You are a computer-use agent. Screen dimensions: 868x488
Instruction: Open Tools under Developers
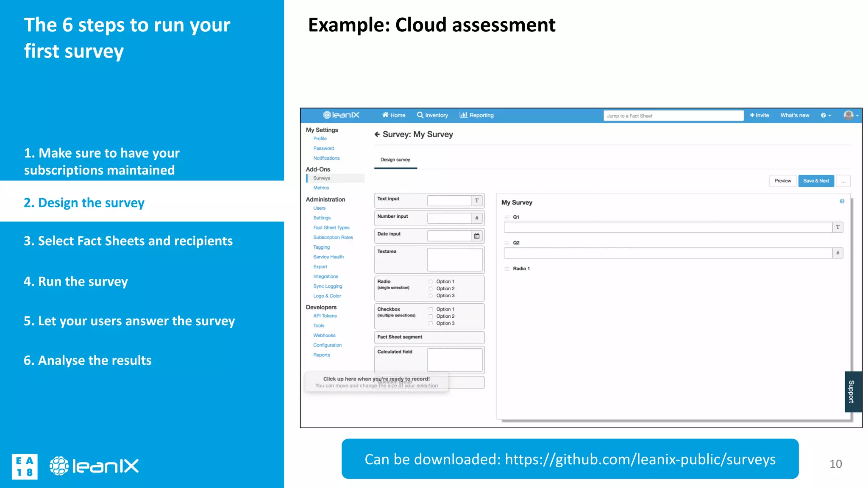[319, 325]
